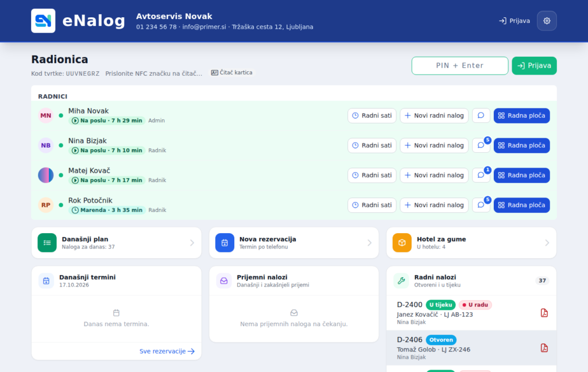Open PDF icon for order D-2400
Viewport: 588px width, 372px height.
[544, 313]
